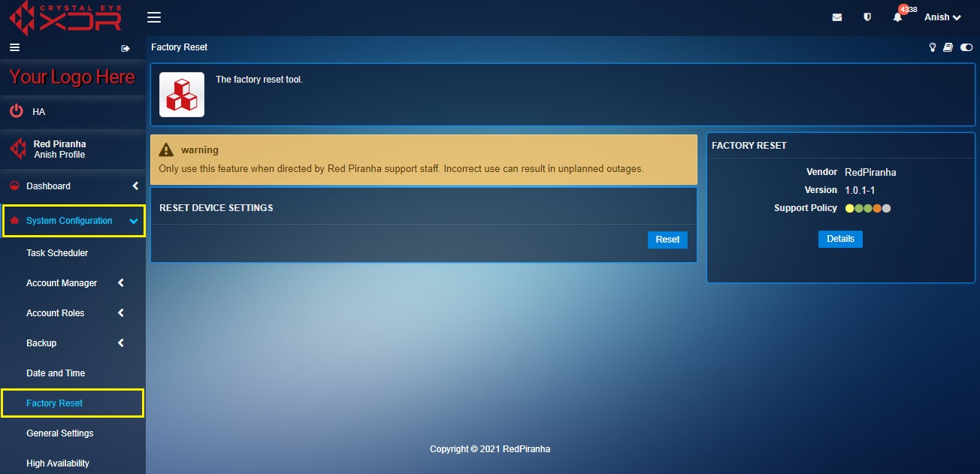
Task: Open the Red Piranha Anish Profile entry
Action: point(59,149)
